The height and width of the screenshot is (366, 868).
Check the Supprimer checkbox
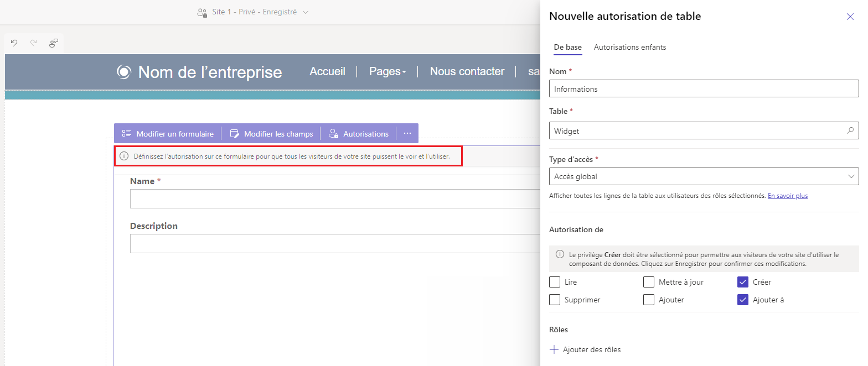click(x=555, y=300)
